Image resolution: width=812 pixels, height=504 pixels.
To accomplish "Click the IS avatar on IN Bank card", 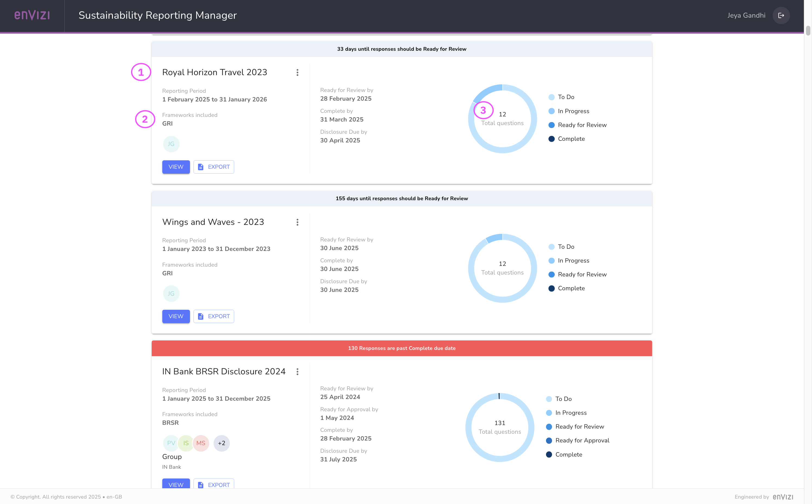I will (x=186, y=443).
